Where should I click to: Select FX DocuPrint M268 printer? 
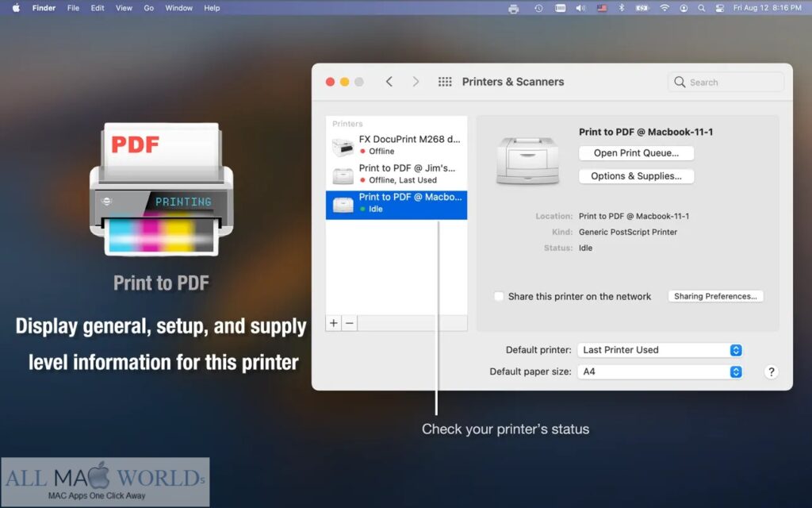(396, 145)
